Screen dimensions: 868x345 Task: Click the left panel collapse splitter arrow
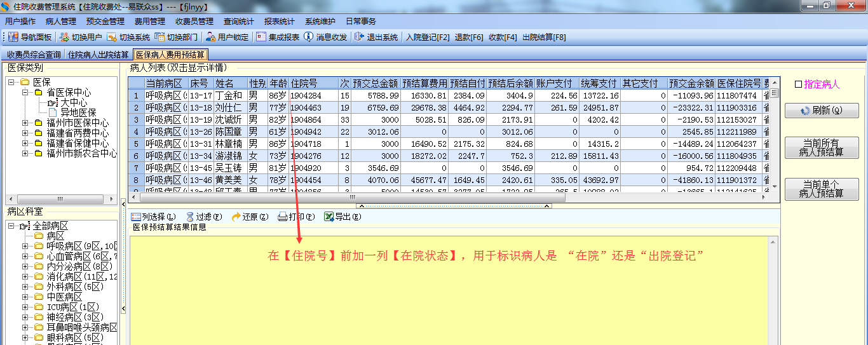tap(123, 205)
